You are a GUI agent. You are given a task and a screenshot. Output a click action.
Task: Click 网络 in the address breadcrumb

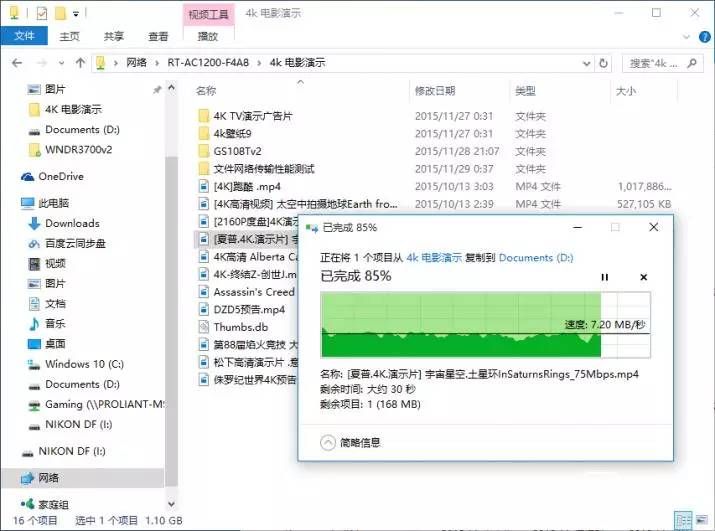pos(136,63)
